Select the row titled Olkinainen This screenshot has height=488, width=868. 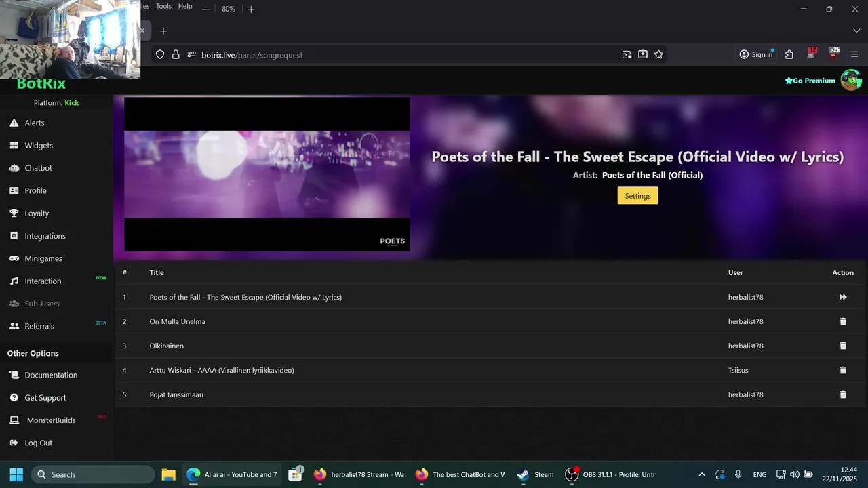point(490,346)
